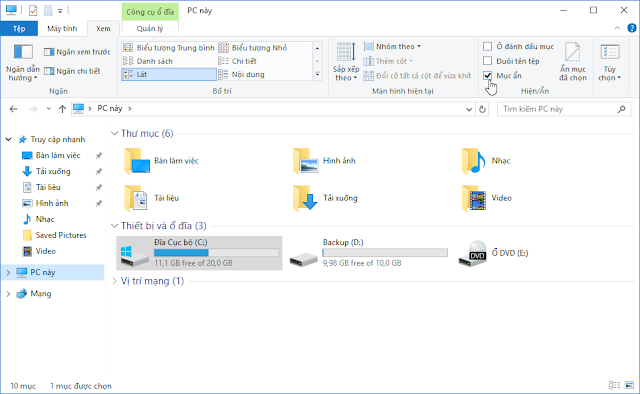Image resolution: width=640 pixels, height=394 pixels.
Task: Select Biểu tượng Nhỏ layout
Action: [253, 48]
